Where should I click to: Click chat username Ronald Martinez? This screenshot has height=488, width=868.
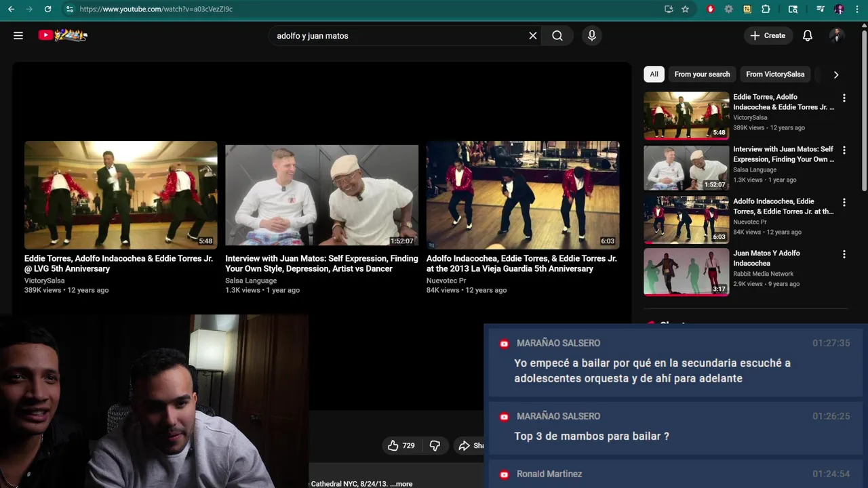[549, 474]
